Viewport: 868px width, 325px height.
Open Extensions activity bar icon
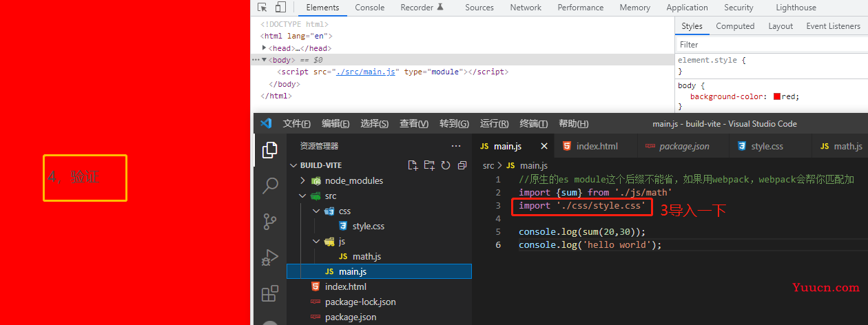271,294
